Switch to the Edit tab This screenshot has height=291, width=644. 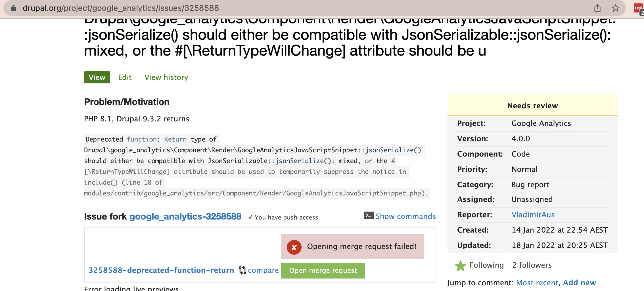point(125,77)
